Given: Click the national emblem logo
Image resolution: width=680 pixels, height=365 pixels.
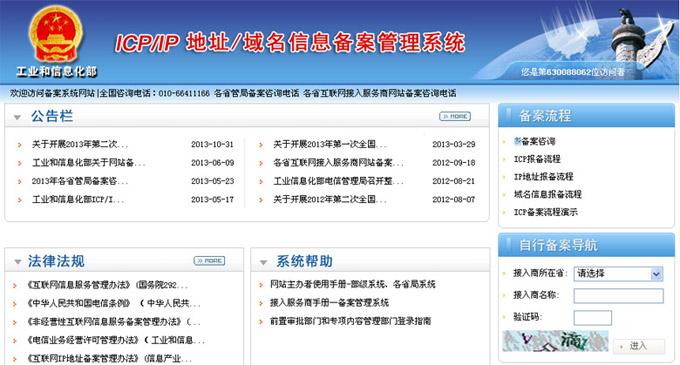Looking at the screenshot, I should pos(56,35).
